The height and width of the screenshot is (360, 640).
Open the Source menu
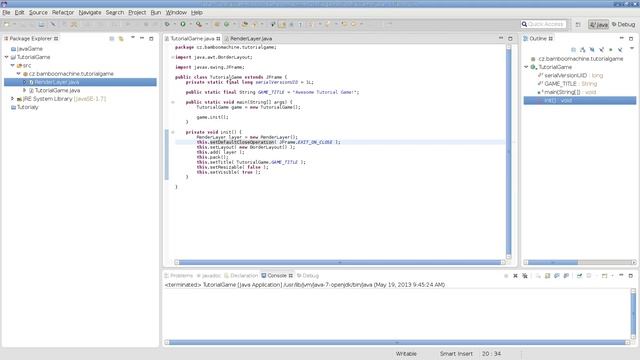click(38, 13)
